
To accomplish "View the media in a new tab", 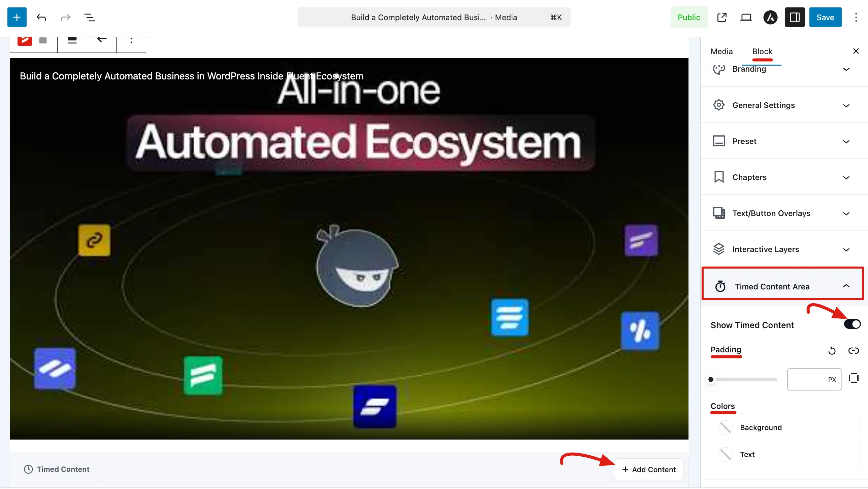I will [x=722, y=17].
